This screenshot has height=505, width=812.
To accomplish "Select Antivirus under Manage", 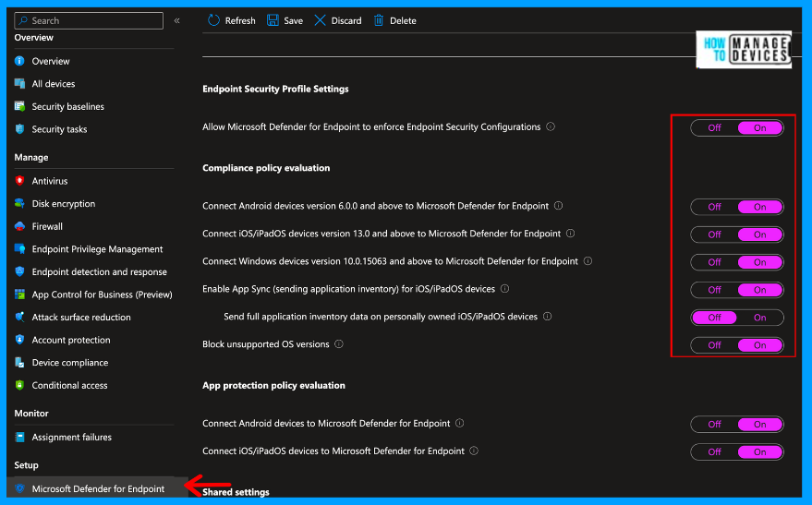I will point(50,181).
